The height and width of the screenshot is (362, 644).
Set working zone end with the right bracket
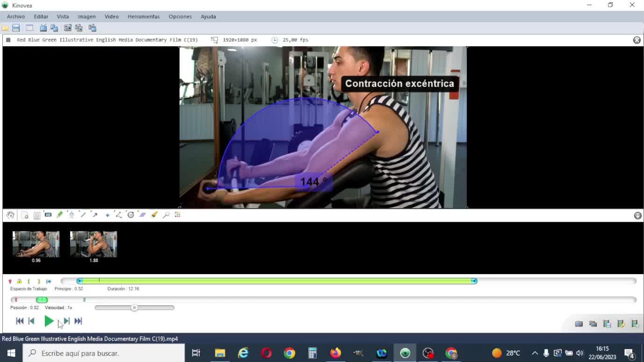pyautogui.click(x=39, y=282)
